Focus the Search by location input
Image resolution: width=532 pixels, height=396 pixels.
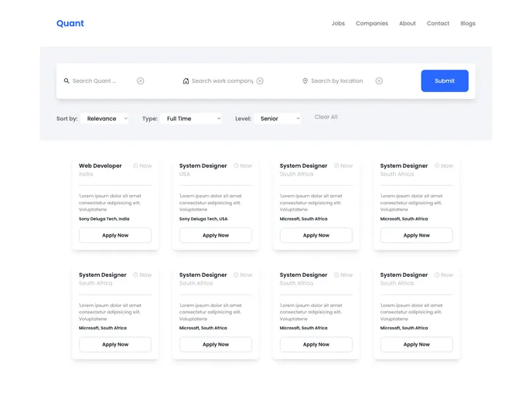tap(337, 81)
